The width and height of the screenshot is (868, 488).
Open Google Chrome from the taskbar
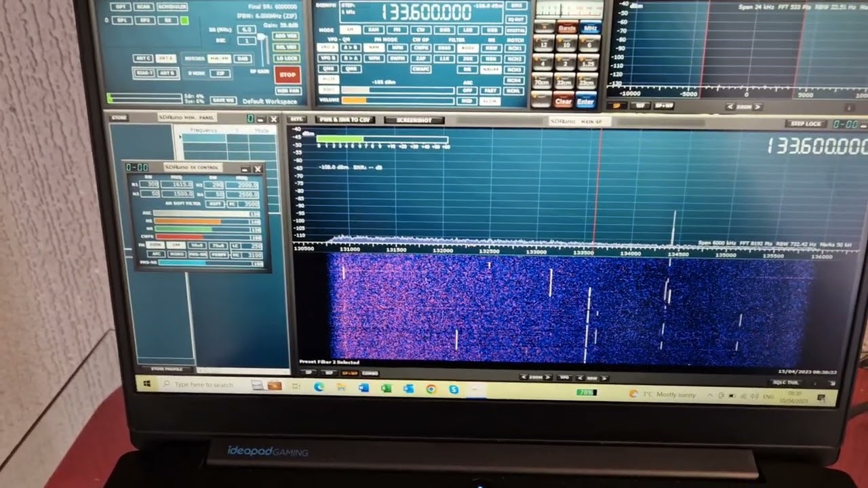(x=431, y=389)
